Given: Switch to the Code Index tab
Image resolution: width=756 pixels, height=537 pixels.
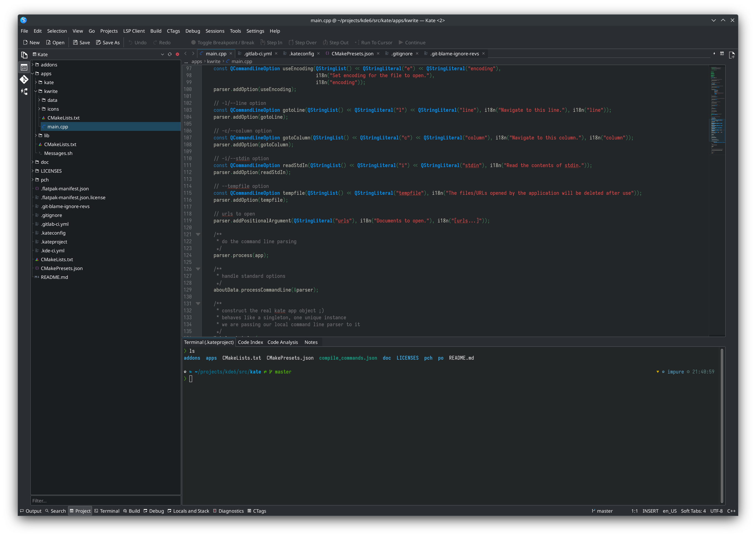Looking at the screenshot, I should [250, 342].
